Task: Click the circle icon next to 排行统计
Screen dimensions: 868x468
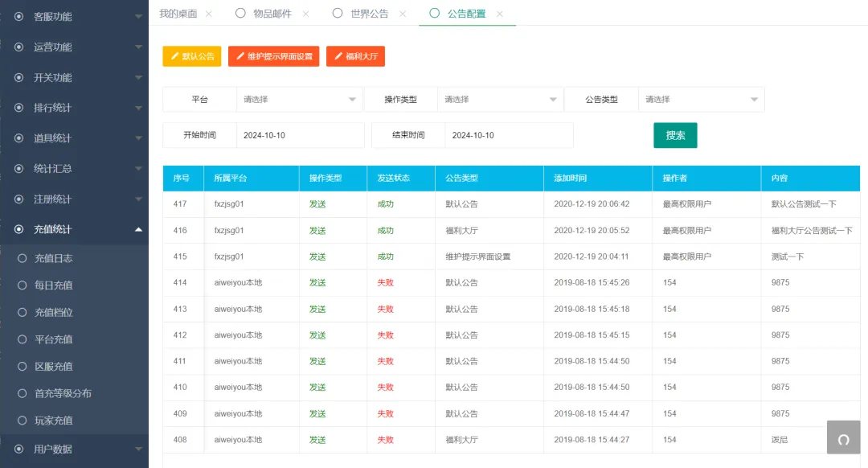Action: 19,108
